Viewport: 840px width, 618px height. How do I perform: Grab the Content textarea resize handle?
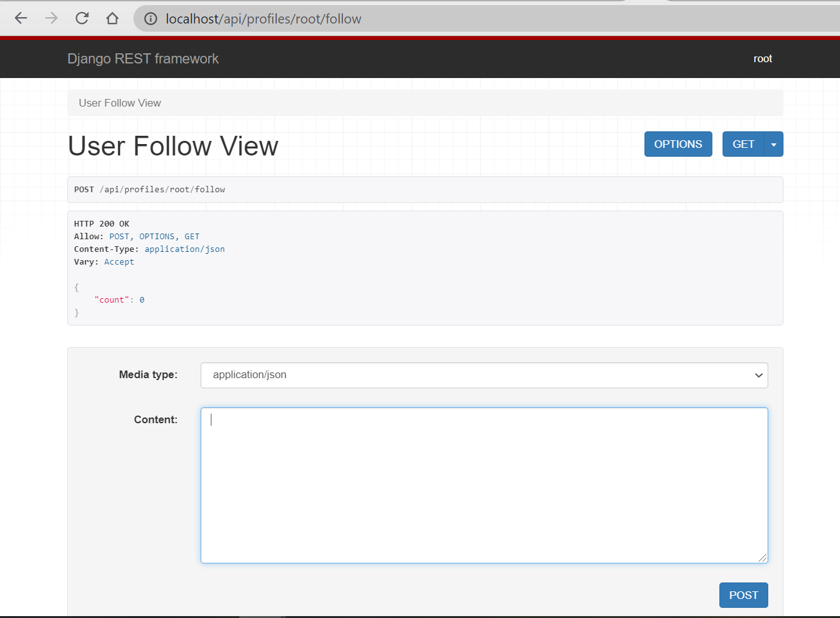763,558
